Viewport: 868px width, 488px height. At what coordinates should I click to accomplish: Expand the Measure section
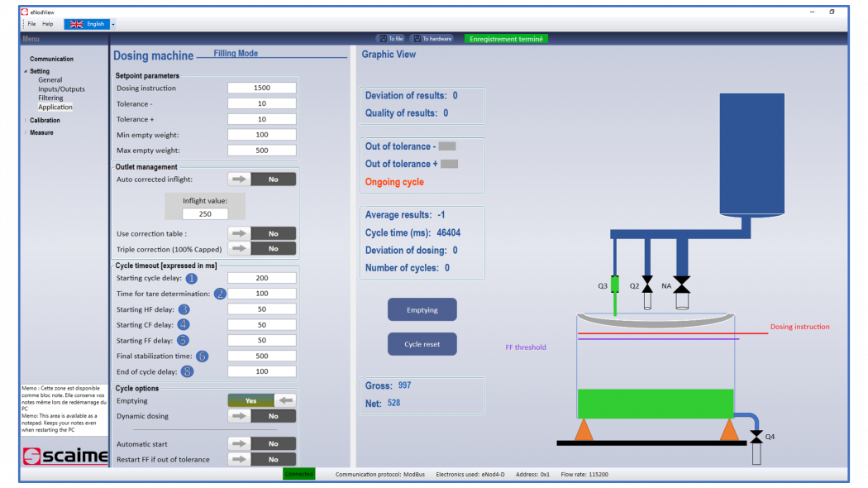click(26, 132)
